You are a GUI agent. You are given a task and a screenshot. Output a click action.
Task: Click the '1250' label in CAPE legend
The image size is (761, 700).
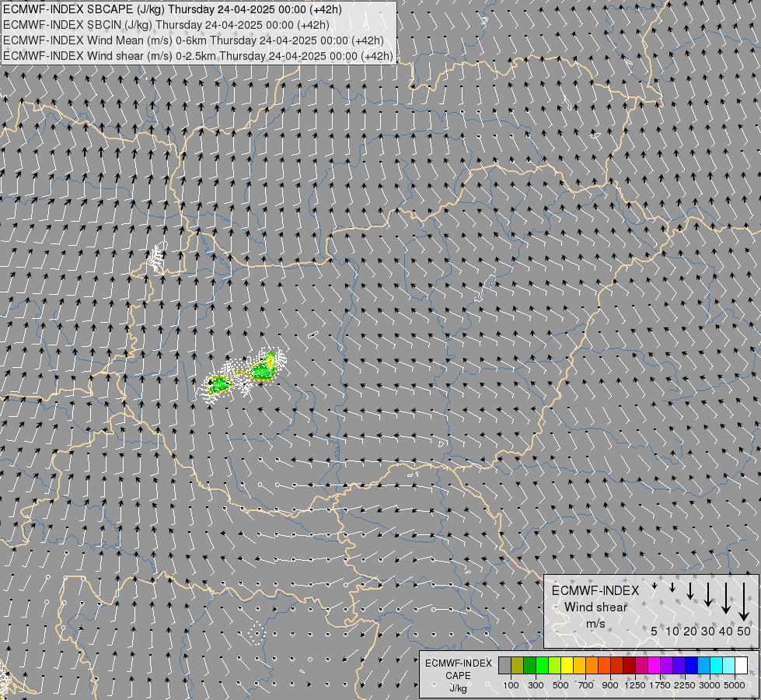coord(635,685)
